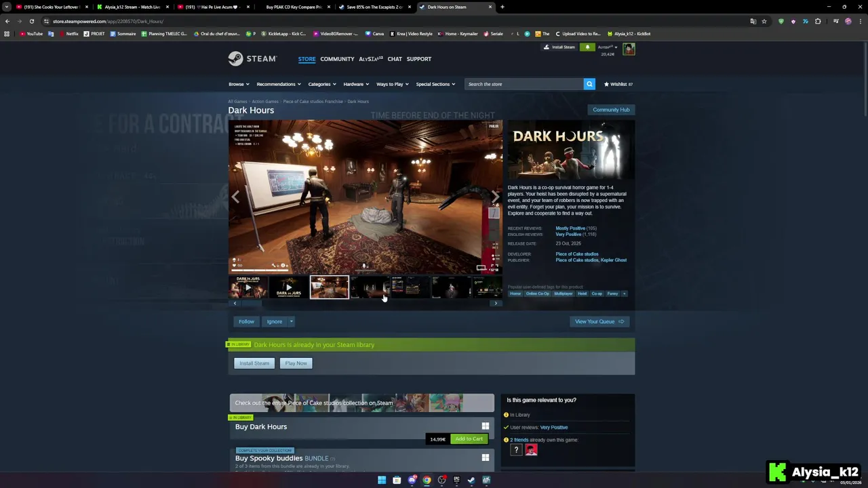Click View Your Queue button
Image resolution: width=868 pixels, height=488 pixels.
[x=599, y=321]
